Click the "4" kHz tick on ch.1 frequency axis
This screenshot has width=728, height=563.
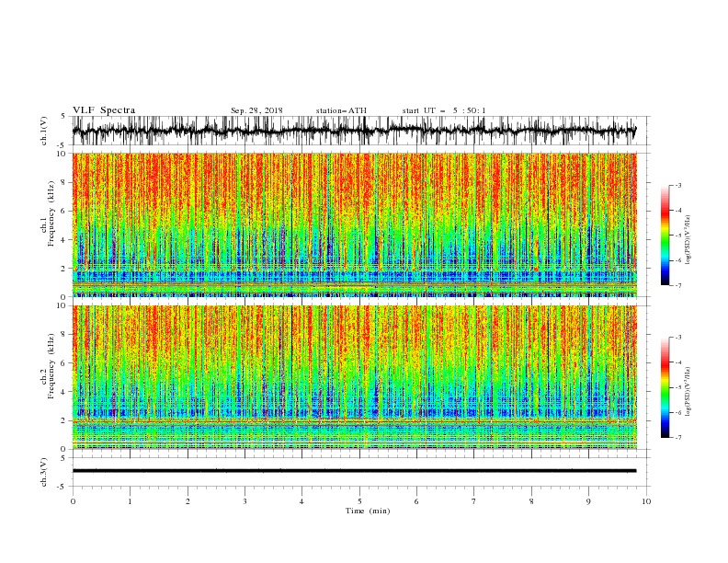click(64, 240)
